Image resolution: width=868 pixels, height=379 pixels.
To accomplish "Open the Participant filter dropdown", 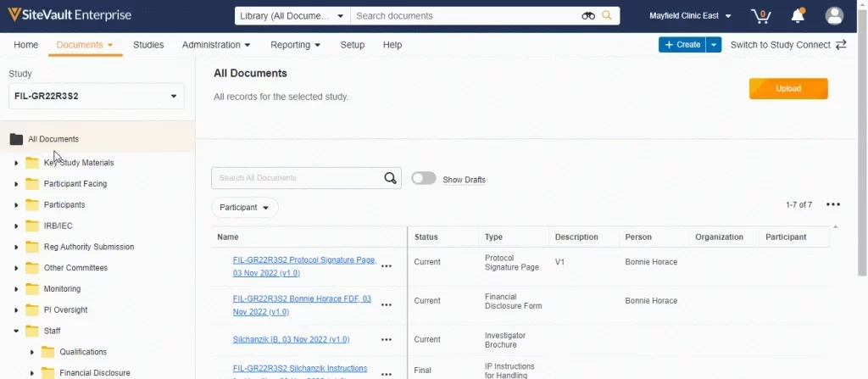I will [244, 208].
